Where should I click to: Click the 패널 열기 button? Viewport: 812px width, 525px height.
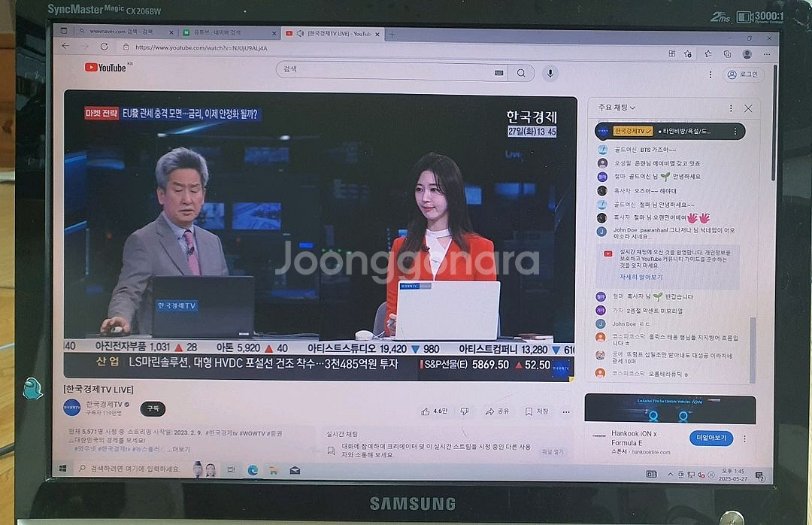coord(553,452)
